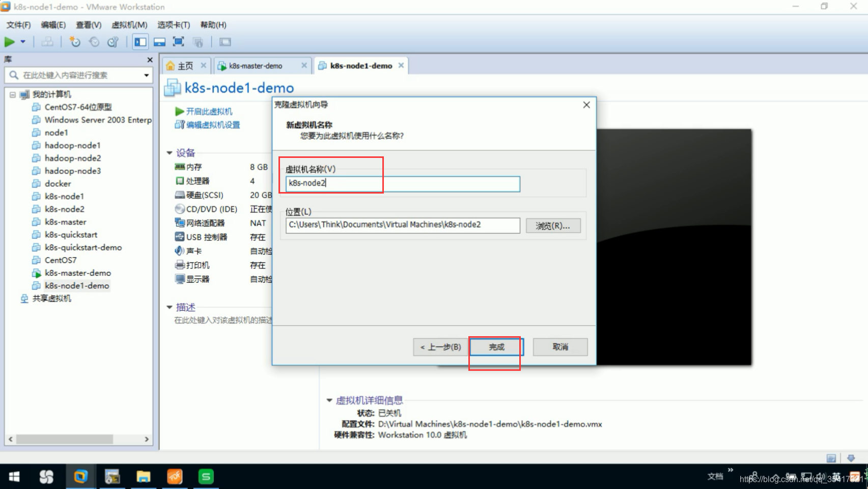
Task: Open the snapshot manager toolbar icon
Action: pos(113,42)
